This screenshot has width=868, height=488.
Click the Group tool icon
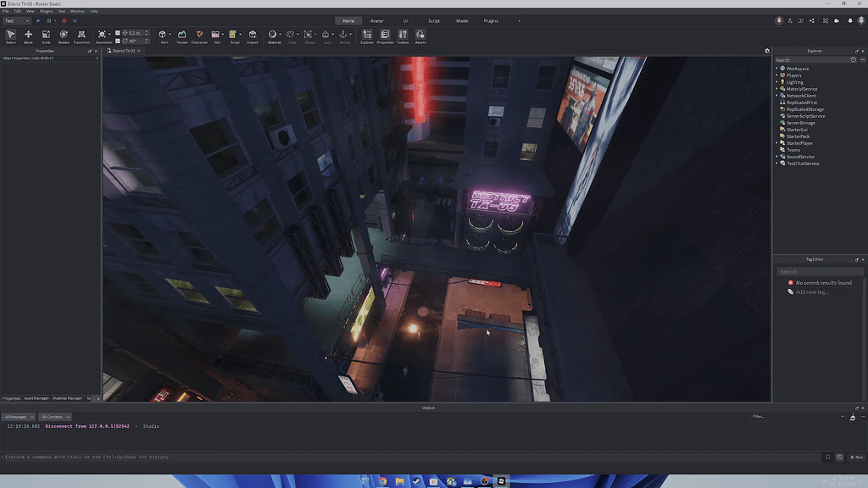308,35
